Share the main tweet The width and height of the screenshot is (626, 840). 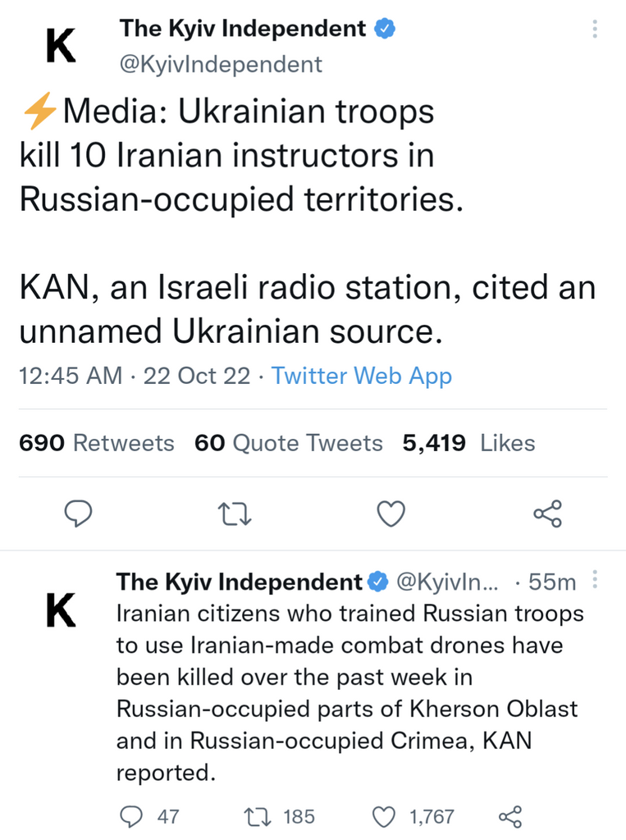(x=547, y=514)
